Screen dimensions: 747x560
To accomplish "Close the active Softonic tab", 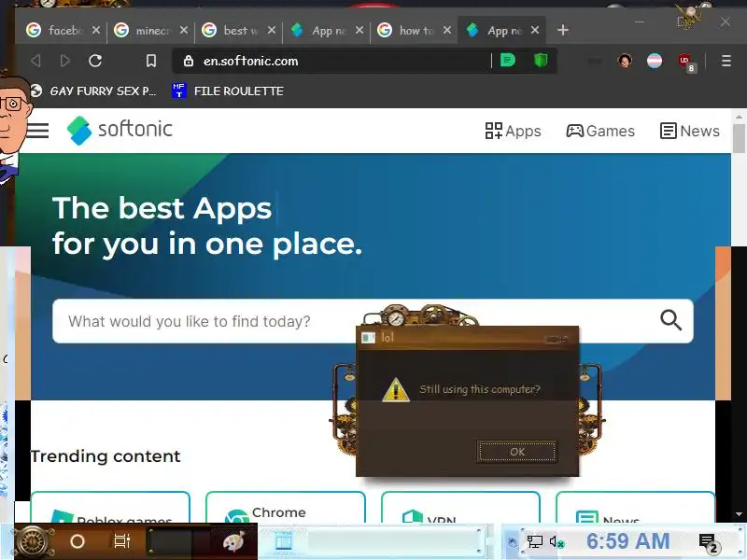I will tap(535, 30).
